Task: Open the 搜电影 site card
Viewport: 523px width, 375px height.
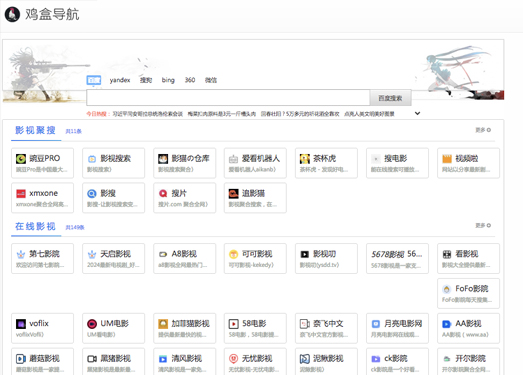Action: click(397, 163)
